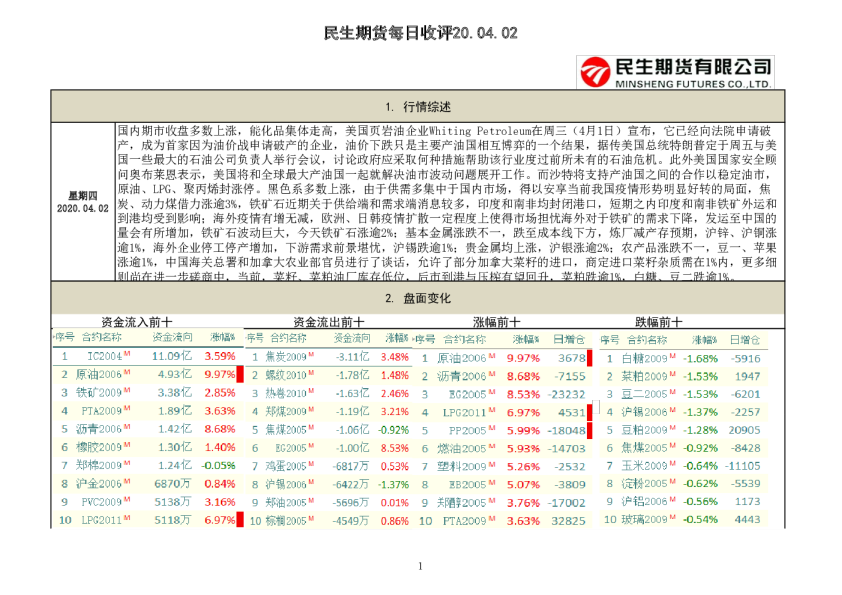Click the Minsheng Futures red logo icon
842x595 pixels.
[592, 68]
